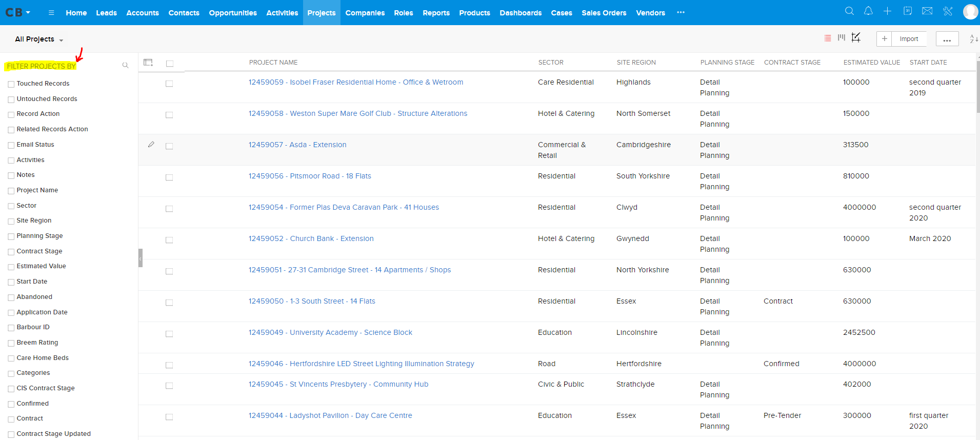Click the Start Date column header

click(928, 63)
